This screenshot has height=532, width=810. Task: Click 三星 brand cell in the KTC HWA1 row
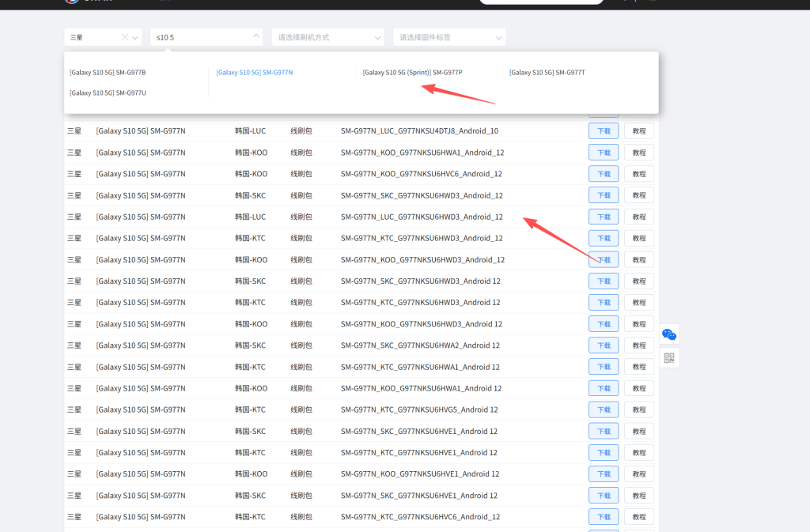click(74, 367)
